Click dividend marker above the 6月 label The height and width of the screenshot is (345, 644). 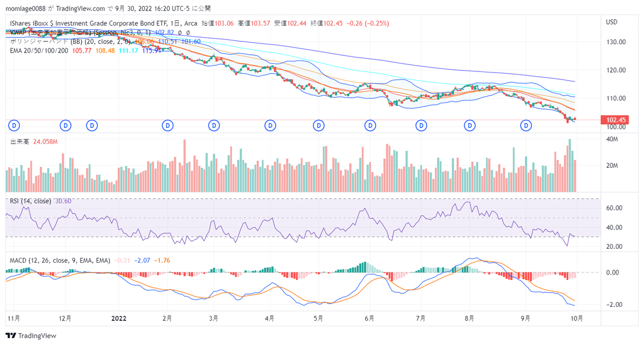pyautogui.click(x=370, y=125)
